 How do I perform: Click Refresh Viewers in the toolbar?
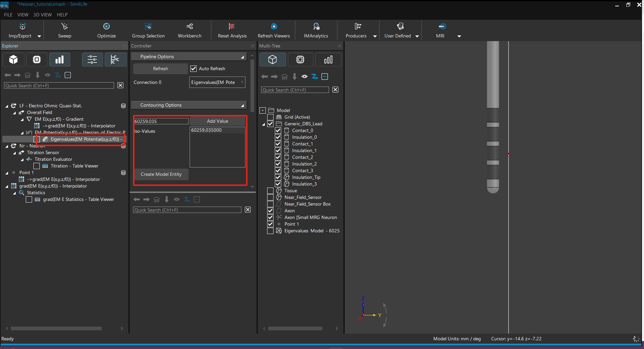pos(274,27)
